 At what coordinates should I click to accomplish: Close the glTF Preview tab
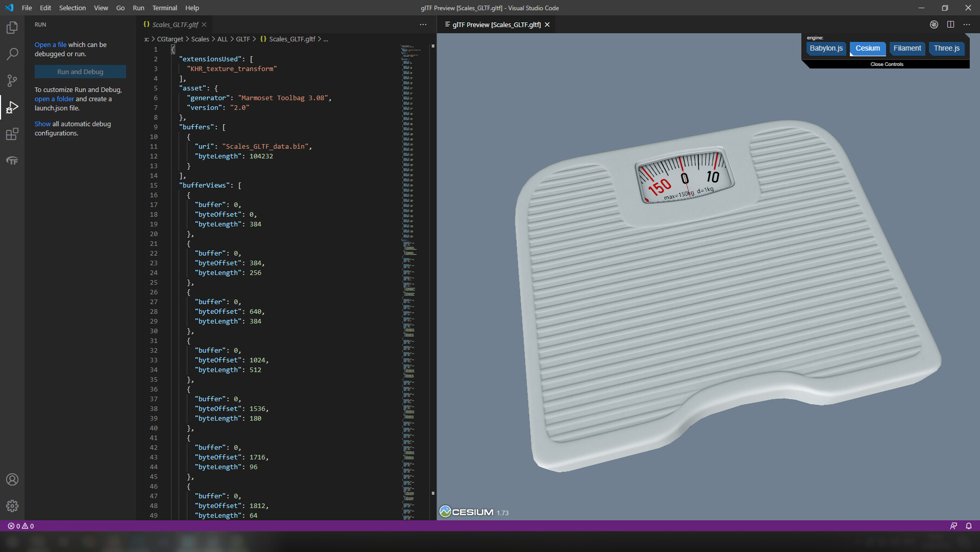pos(547,25)
